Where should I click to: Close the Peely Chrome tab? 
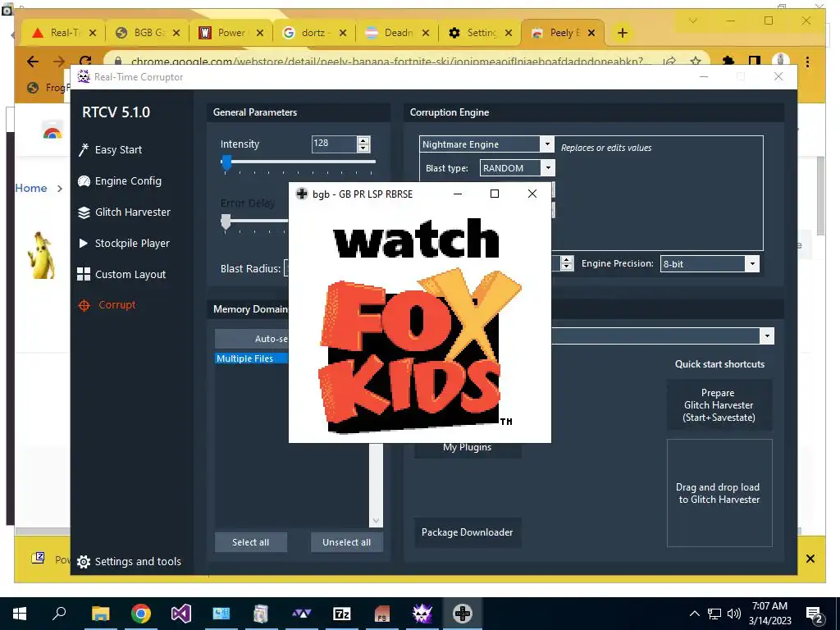591,33
